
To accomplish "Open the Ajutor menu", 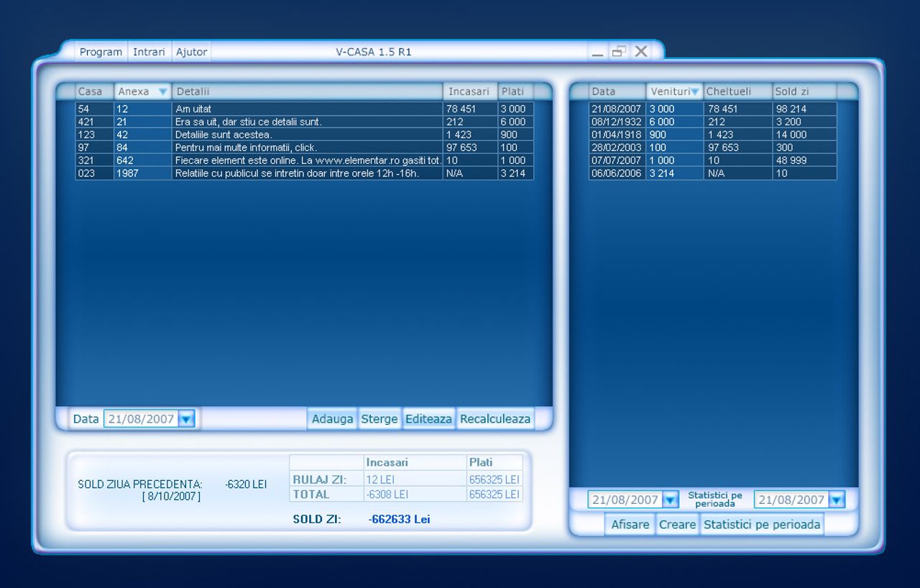I will pyautogui.click(x=190, y=51).
